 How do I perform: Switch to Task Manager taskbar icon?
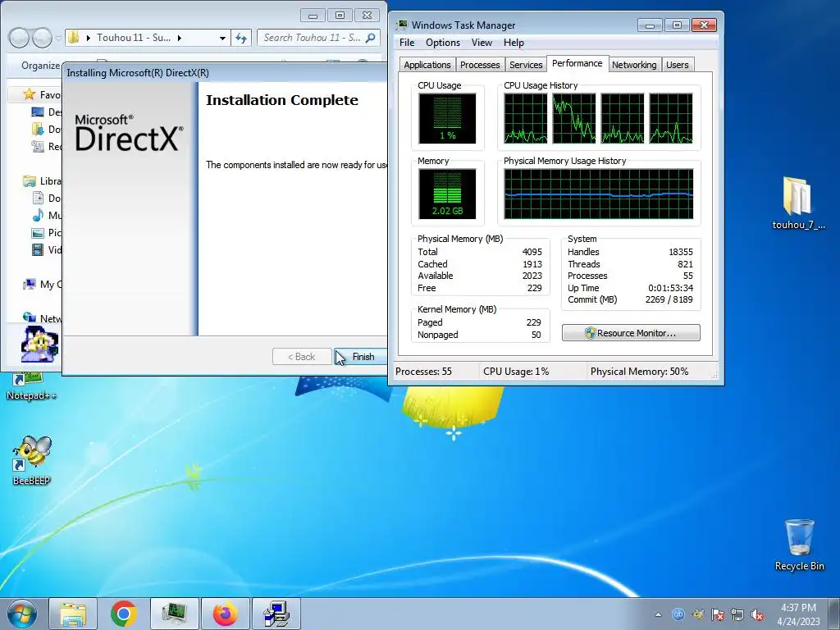[175, 614]
